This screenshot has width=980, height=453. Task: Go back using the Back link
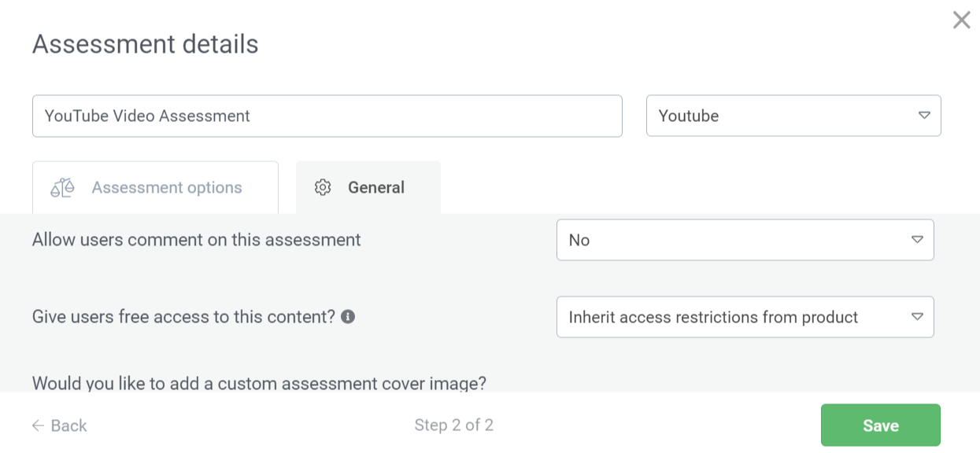click(x=68, y=425)
